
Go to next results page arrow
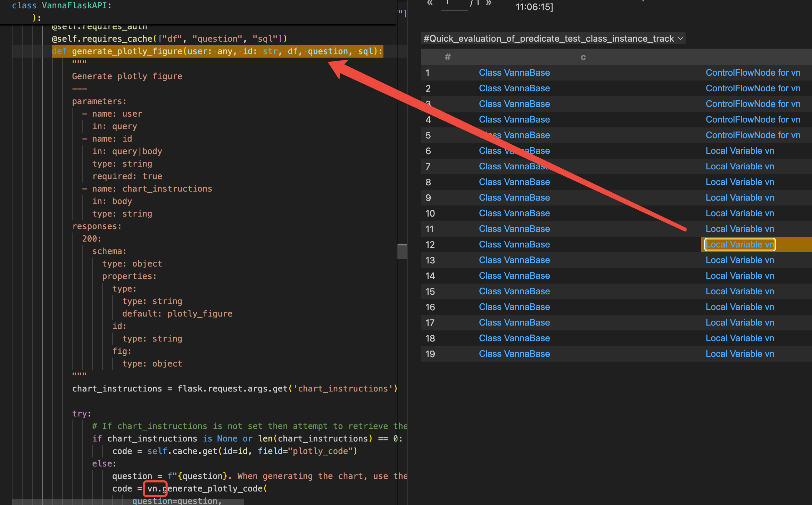click(x=489, y=3)
